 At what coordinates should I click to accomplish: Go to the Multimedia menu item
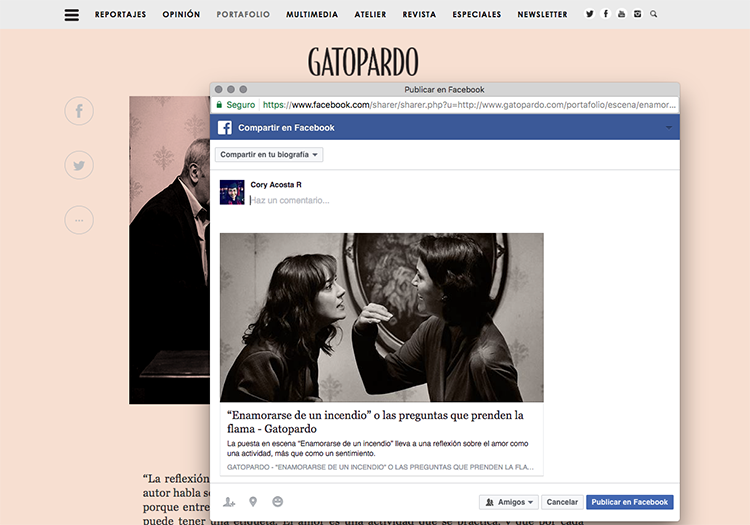tap(312, 15)
